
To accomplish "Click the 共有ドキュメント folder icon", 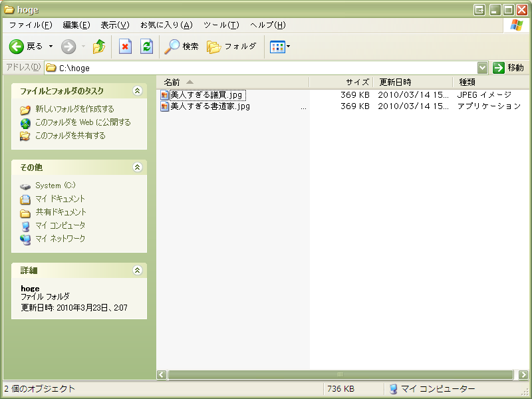I will click(25, 213).
